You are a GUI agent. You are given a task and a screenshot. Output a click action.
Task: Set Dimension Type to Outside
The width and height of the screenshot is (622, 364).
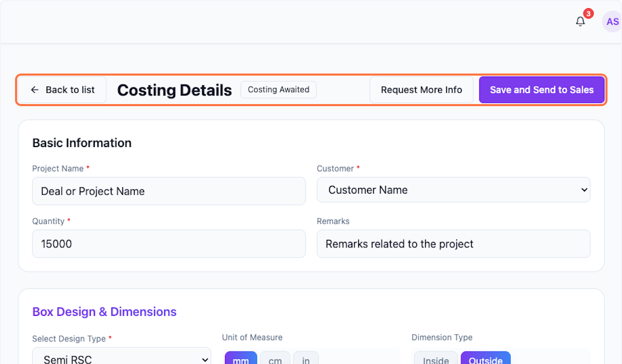[x=485, y=359]
